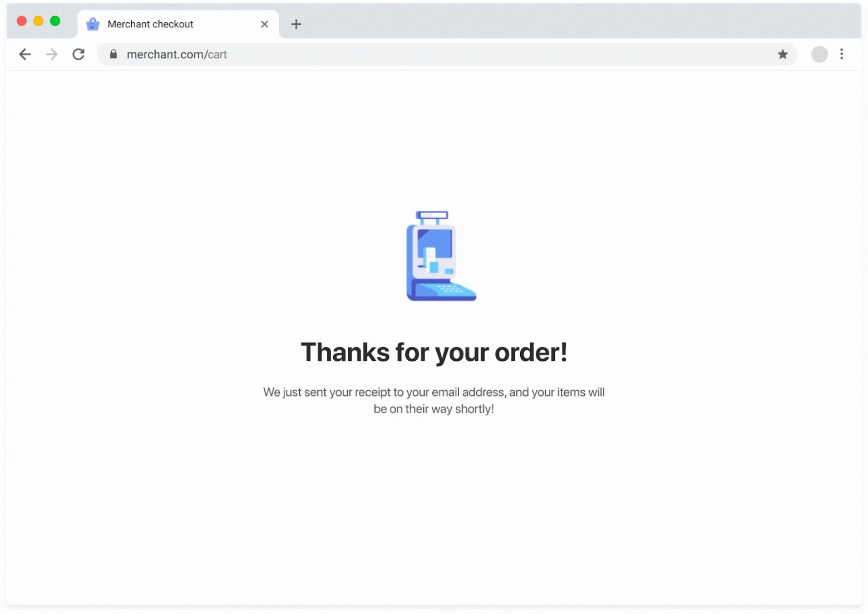Viewport: 868px width, 614px height.
Task: Open the gray profile avatar
Action: tap(819, 54)
